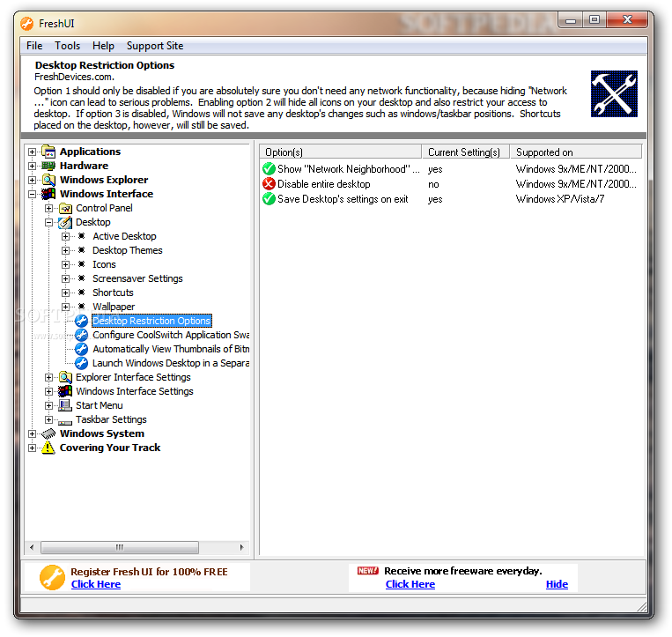Click the FreshUI orange title bar icon
Viewport: 672px width, 637px height.
pos(26,24)
